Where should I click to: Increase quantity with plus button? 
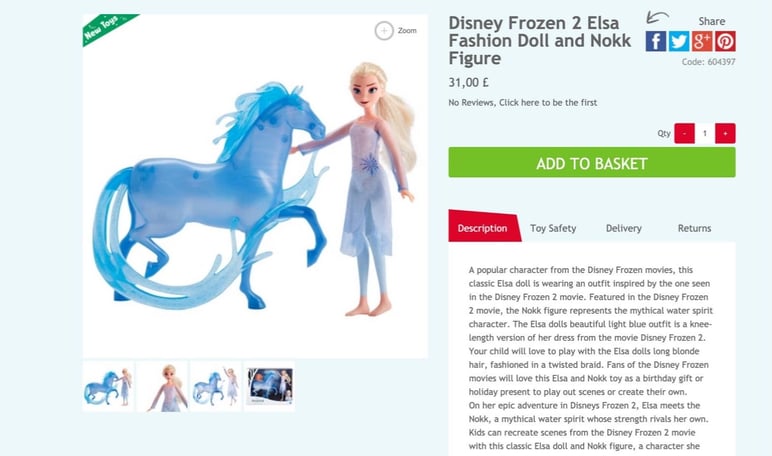coord(725,133)
